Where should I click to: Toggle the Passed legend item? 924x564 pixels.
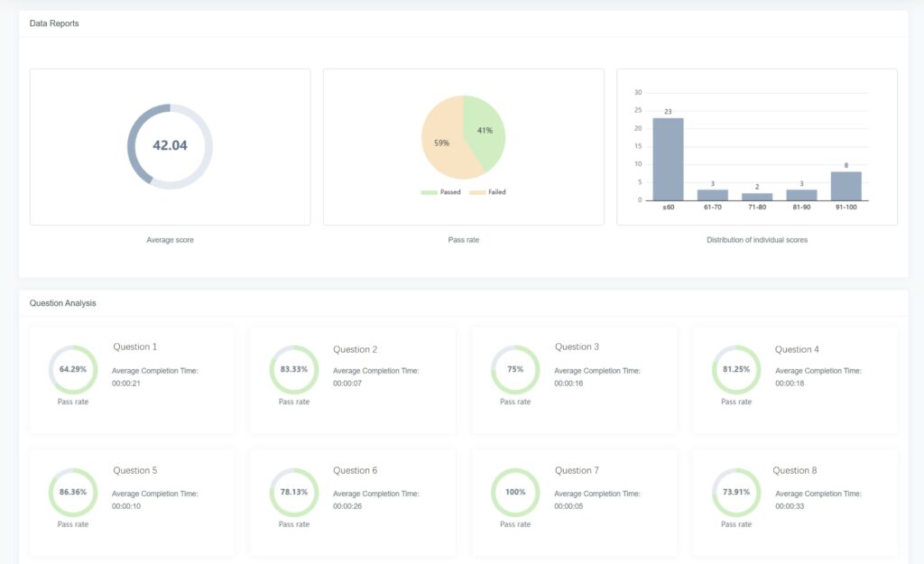click(444, 191)
